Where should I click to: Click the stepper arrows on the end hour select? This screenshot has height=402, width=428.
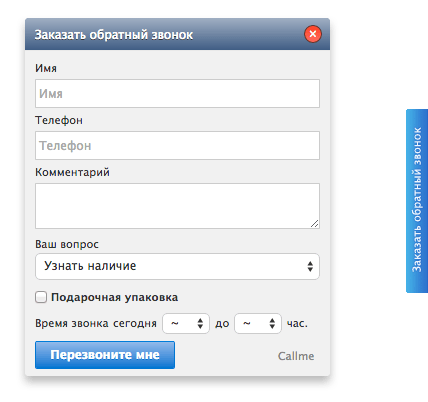pyautogui.click(x=272, y=323)
